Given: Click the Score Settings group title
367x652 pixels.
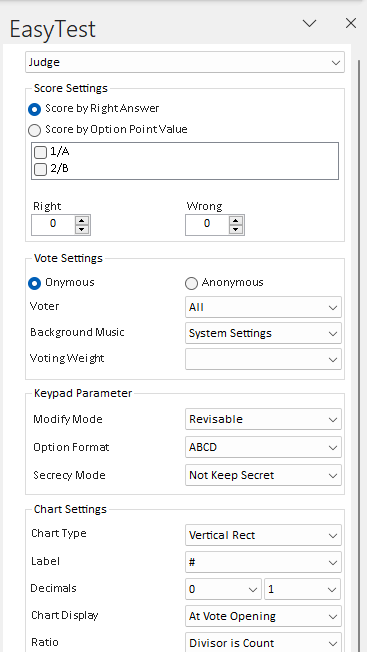Looking at the screenshot, I should pyautogui.click(x=71, y=88).
